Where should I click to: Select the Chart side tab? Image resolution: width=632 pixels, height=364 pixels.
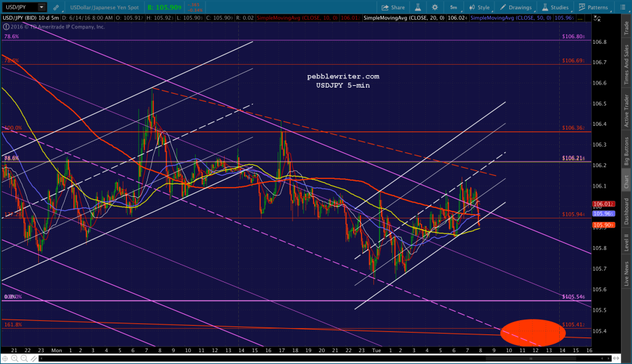click(626, 181)
